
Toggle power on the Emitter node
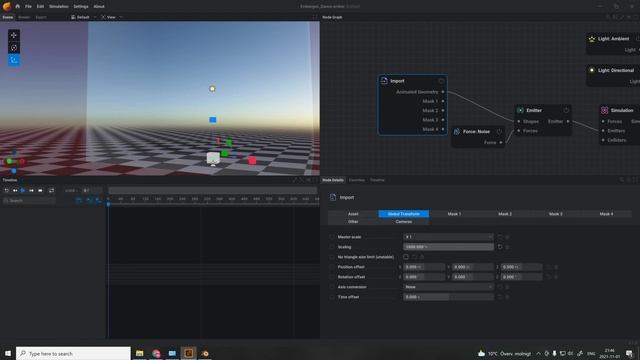pos(566,110)
